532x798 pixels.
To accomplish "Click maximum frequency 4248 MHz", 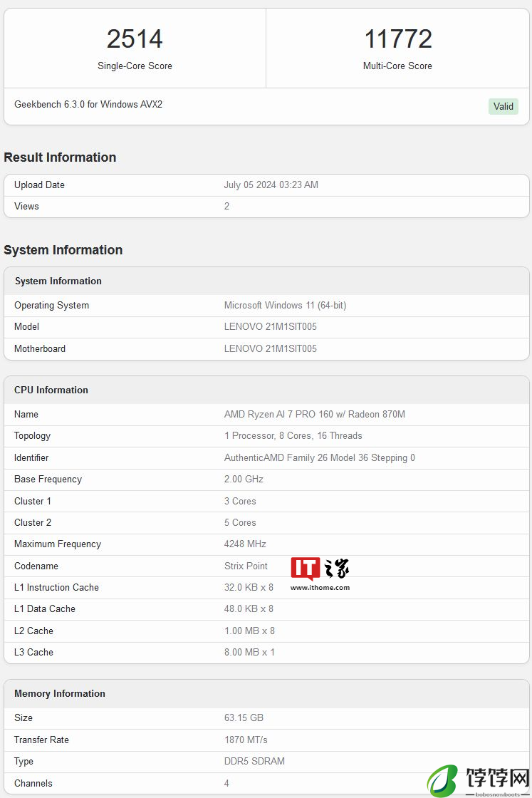I will point(245,544).
